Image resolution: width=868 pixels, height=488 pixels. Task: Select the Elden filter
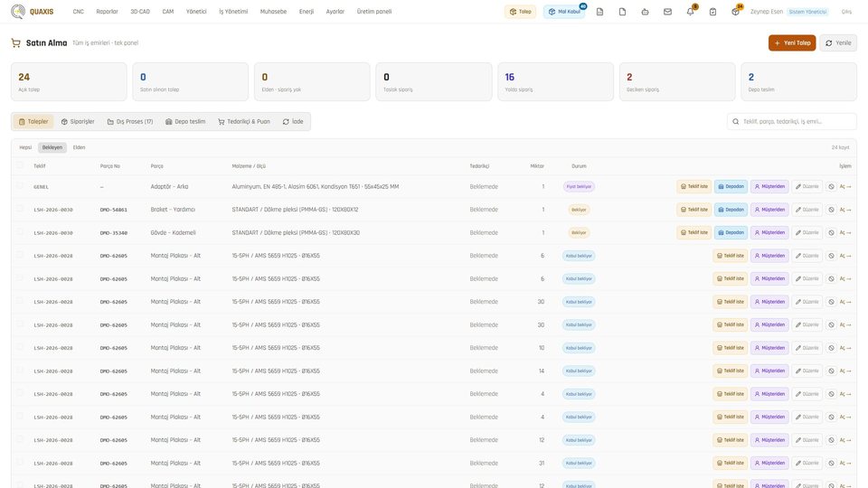(80, 147)
